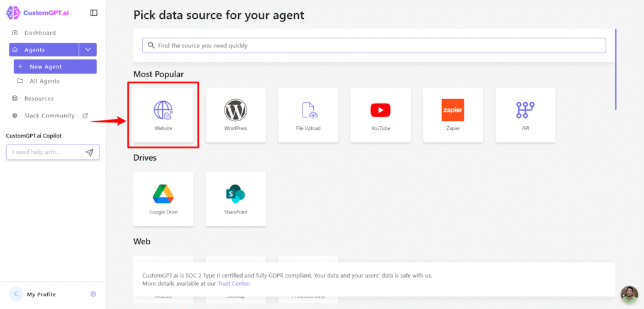Open the Trust Center link

click(x=233, y=283)
